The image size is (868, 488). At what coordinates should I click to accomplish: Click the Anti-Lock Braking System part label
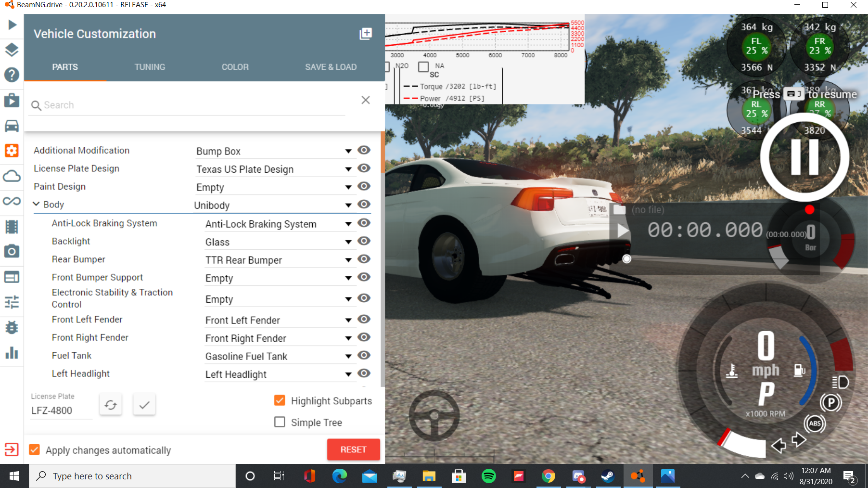tap(104, 223)
